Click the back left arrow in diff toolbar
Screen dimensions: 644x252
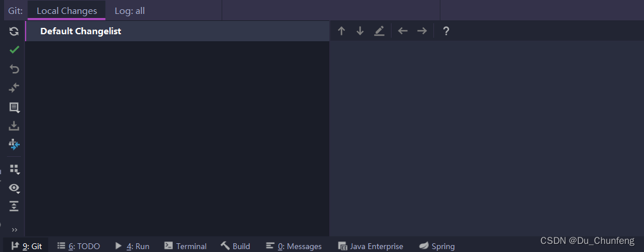(403, 31)
